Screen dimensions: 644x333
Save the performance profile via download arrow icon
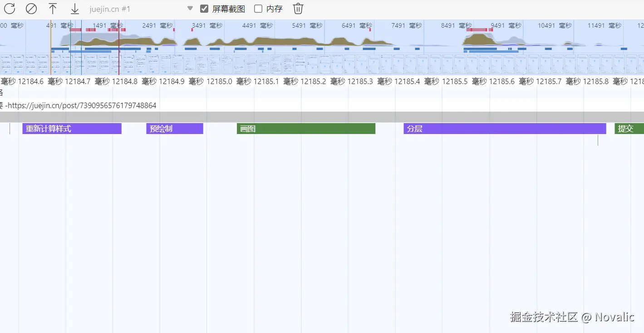74,8
